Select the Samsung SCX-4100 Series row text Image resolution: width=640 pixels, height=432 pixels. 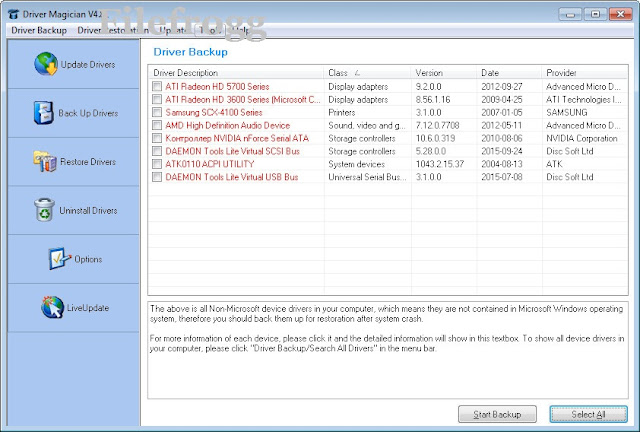pos(213,112)
